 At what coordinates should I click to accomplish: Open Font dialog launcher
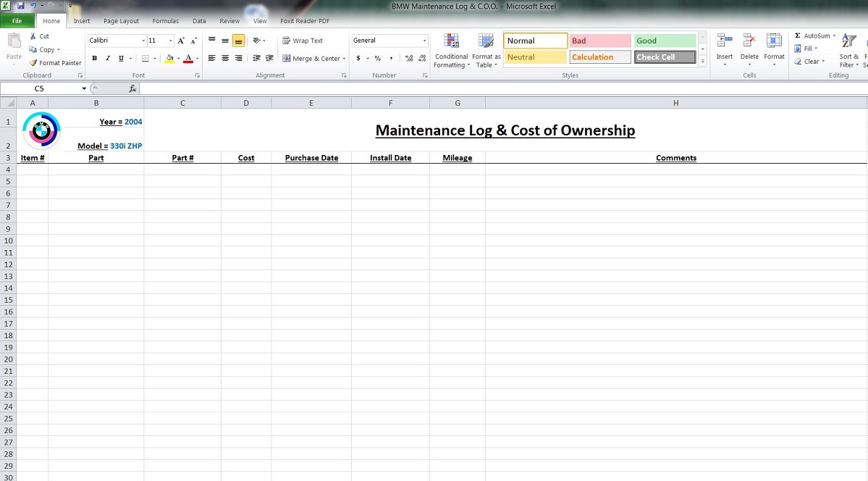point(197,75)
